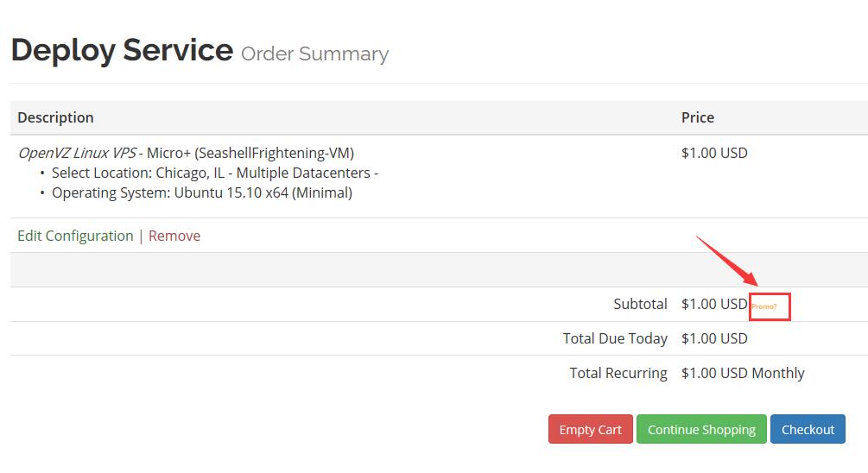Click the small orange Promo? link

tap(764, 306)
